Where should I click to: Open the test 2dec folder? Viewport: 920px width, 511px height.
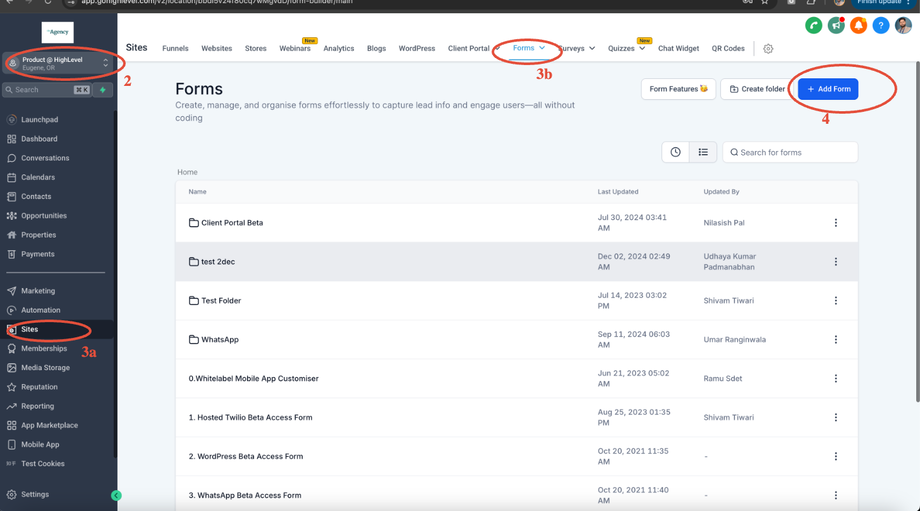[x=218, y=262]
